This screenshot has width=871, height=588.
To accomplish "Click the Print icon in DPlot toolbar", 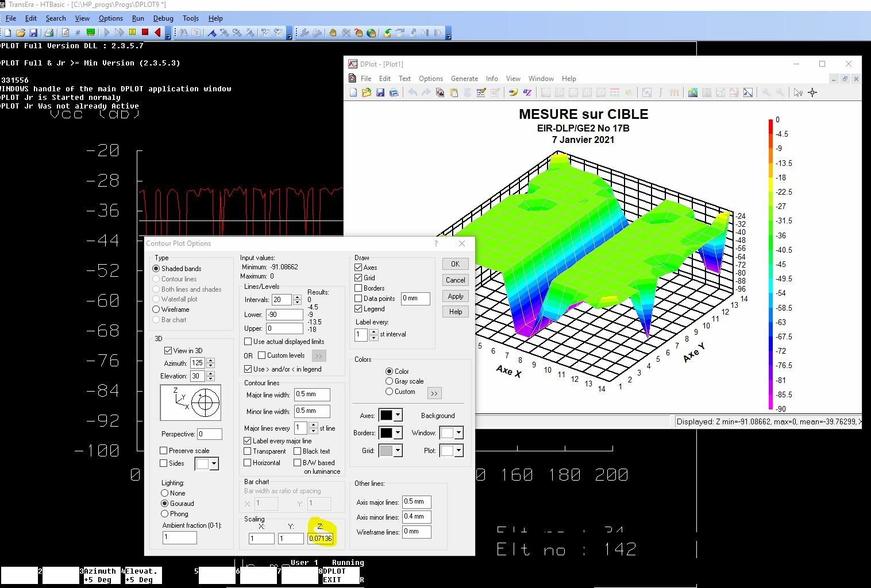I will [x=394, y=92].
